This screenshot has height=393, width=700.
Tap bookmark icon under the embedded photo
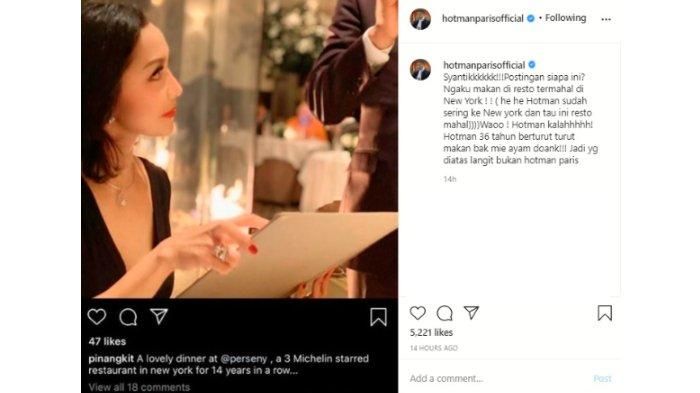point(378,317)
